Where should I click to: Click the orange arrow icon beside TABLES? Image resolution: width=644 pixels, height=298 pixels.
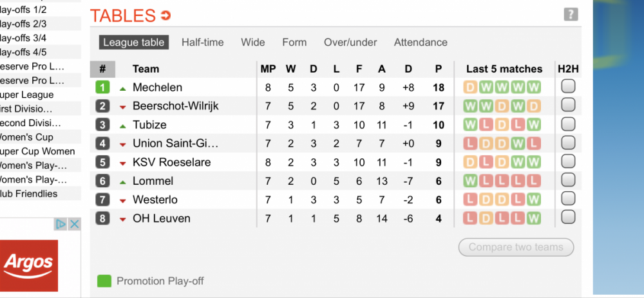coord(166,15)
